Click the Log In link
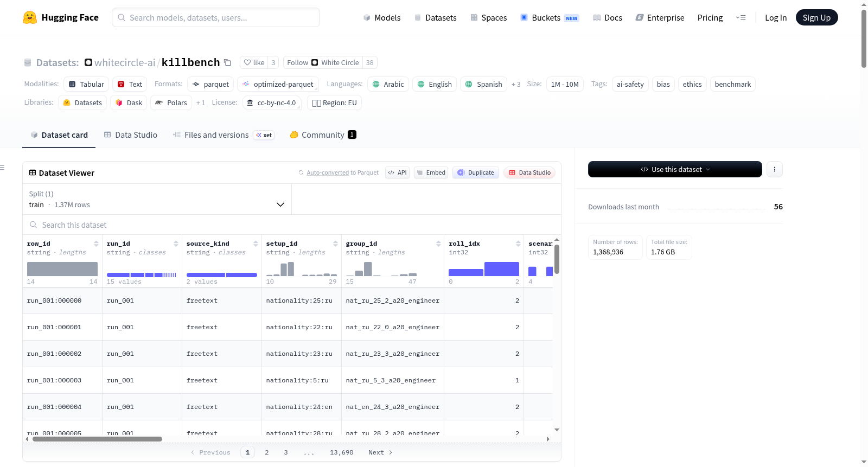Screen dimensions: 868x467 (776, 17)
